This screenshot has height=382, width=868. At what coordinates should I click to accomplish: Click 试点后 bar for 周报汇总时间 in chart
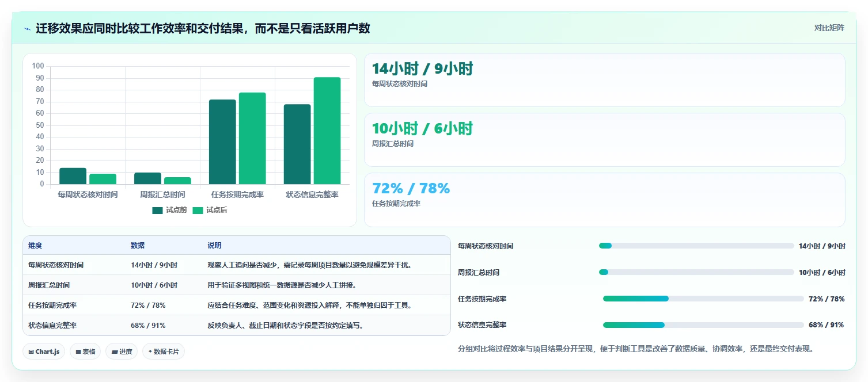pos(177,181)
